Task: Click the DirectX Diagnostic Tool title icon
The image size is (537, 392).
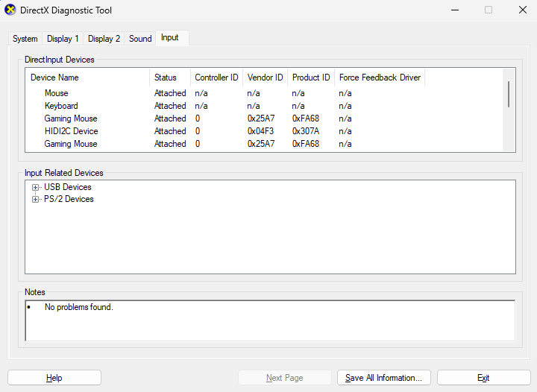Action: [10, 10]
